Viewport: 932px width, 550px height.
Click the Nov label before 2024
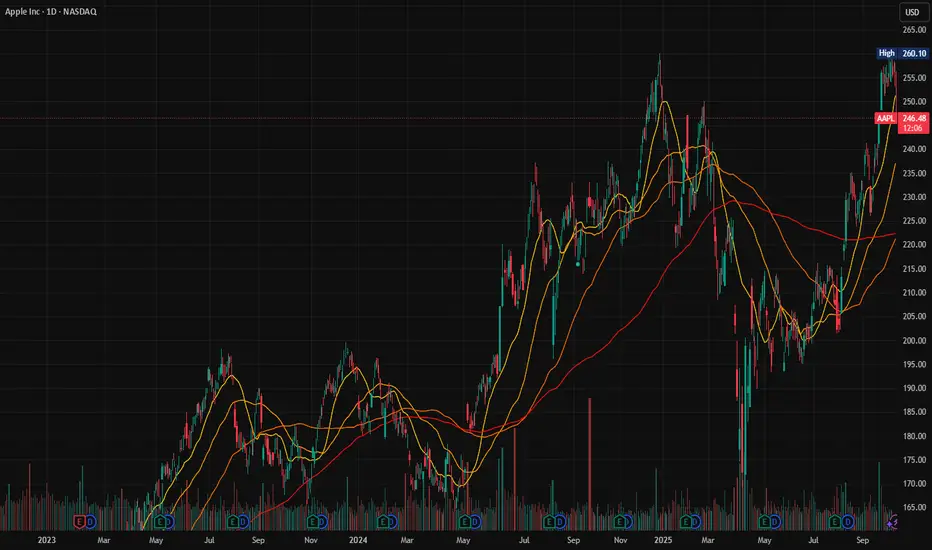(311, 540)
